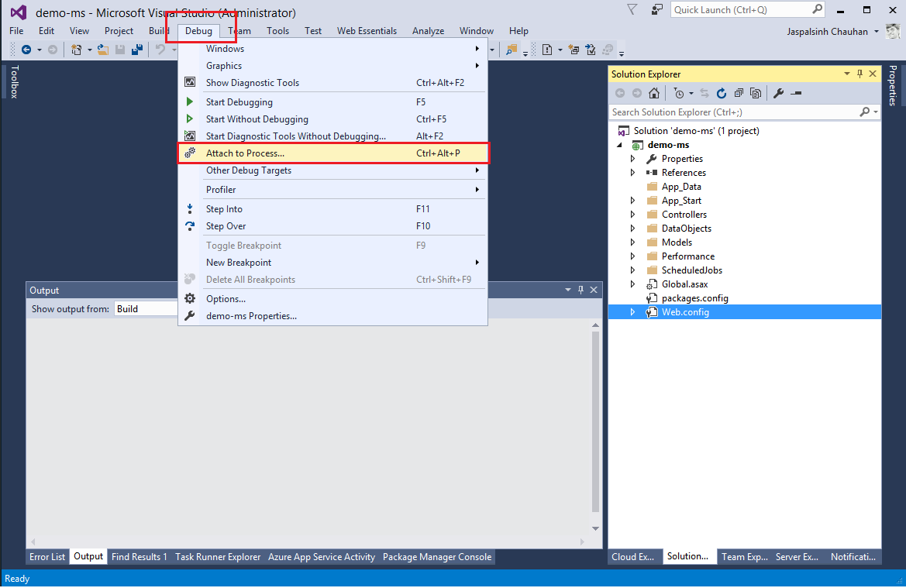This screenshot has height=588, width=906.
Task: Click the Show Diagnostic Tools icon
Action: [x=190, y=83]
